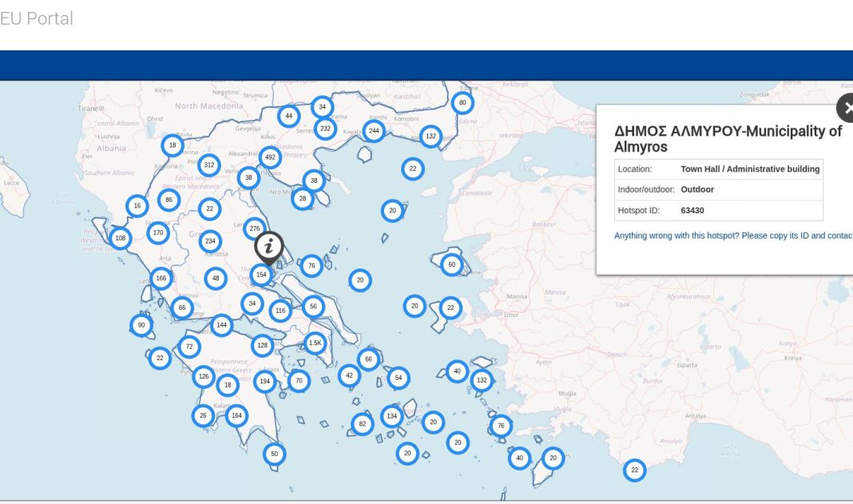The height and width of the screenshot is (504, 853).
Task: Click the 234 cluster near Karditsa
Action: click(x=209, y=239)
